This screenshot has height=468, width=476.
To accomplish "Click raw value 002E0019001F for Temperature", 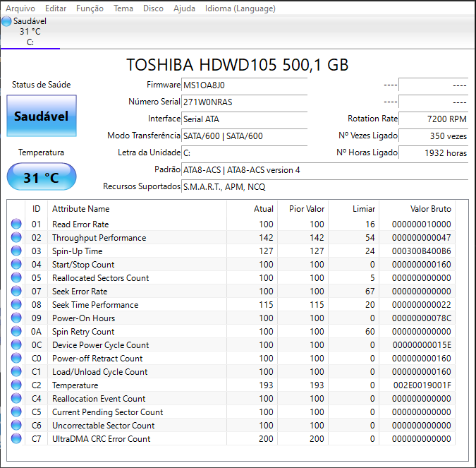I will [422, 385].
